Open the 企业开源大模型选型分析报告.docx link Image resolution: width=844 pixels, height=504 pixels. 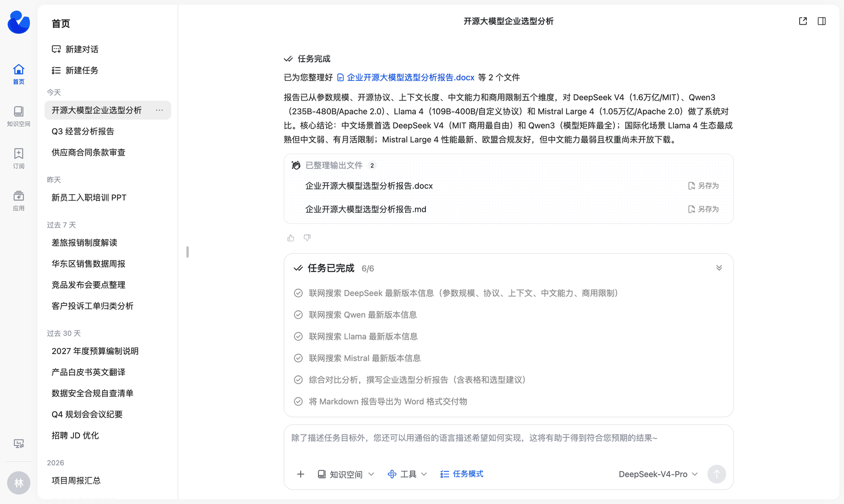pyautogui.click(x=406, y=77)
